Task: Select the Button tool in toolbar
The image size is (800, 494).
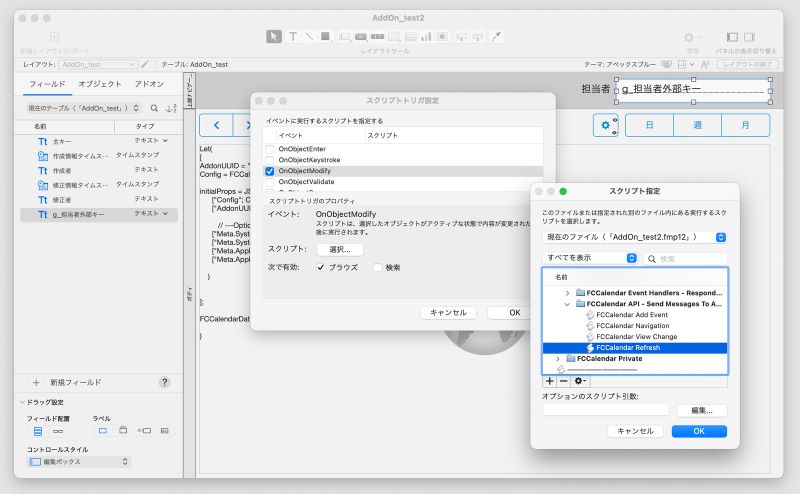Action: 361,36
